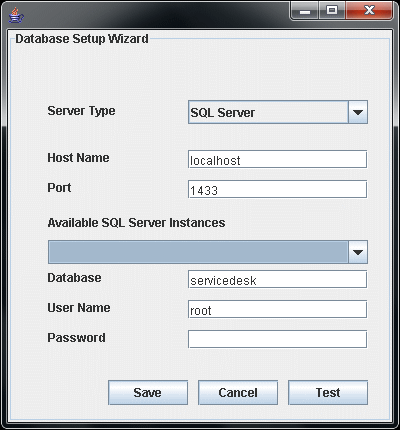Select the Database field with servicedesk

278,279
